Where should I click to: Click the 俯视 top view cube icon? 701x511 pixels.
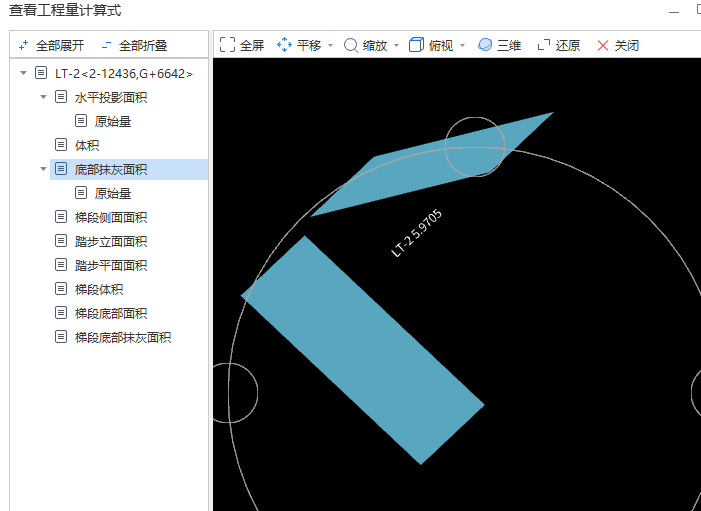pos(416,45)
